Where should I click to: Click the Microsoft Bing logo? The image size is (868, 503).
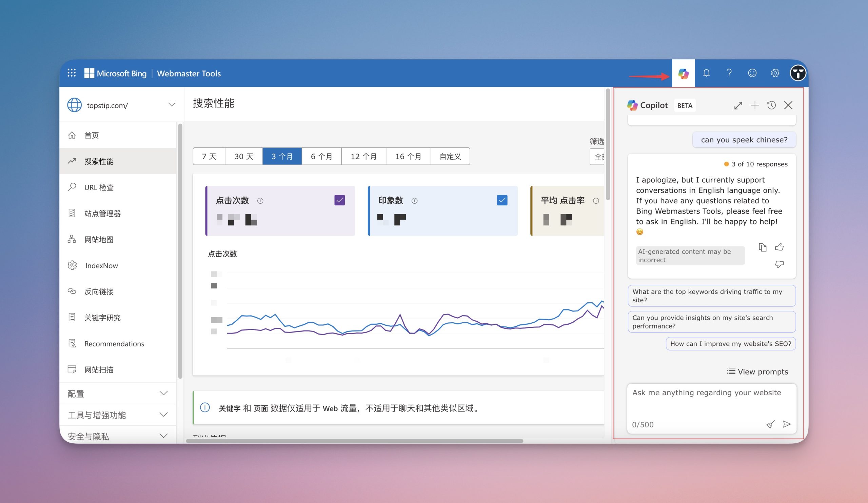coord(115,73)
